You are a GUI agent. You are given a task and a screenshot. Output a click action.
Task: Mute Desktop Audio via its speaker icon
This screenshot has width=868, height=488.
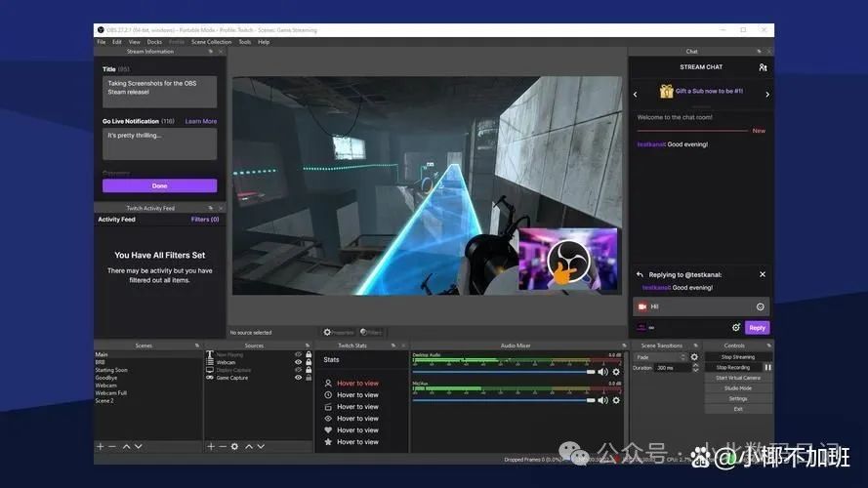[602, 372]
